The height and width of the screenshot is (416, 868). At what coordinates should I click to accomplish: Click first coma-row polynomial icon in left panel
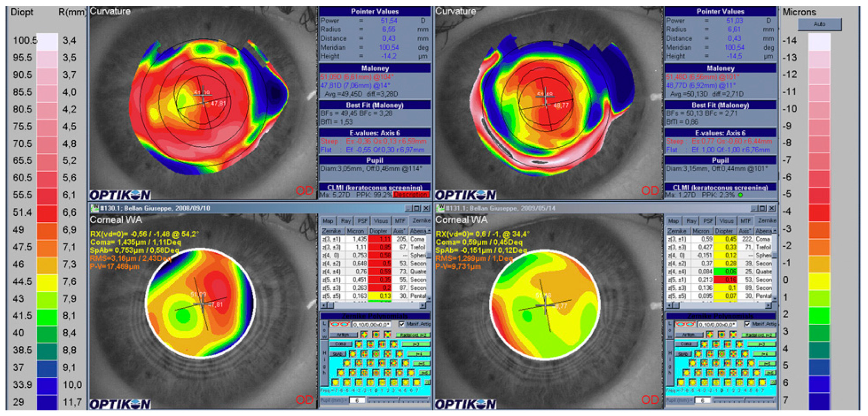point(359,344)
